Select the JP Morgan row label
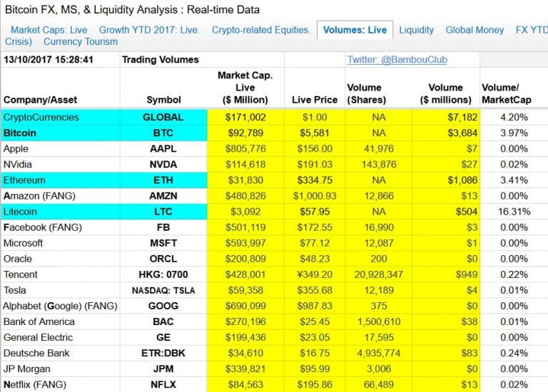This screenshot has height=392, width=548. (x=27, y=368)
